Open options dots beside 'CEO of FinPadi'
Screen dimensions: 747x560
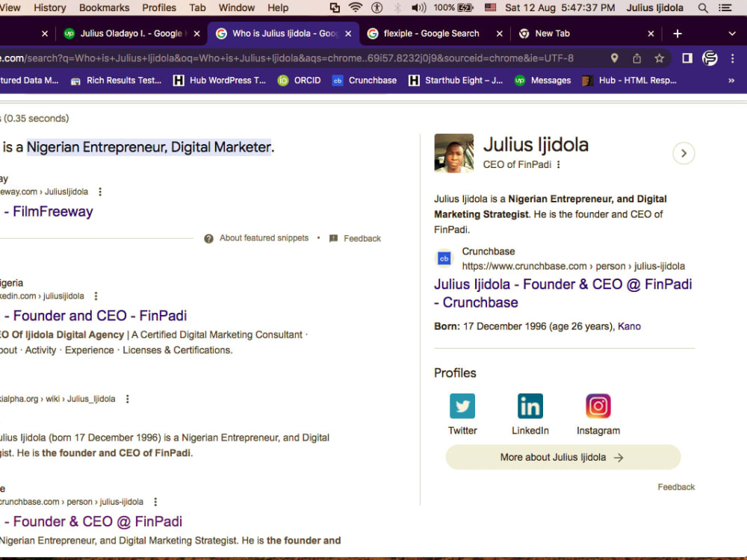point(558,165)
